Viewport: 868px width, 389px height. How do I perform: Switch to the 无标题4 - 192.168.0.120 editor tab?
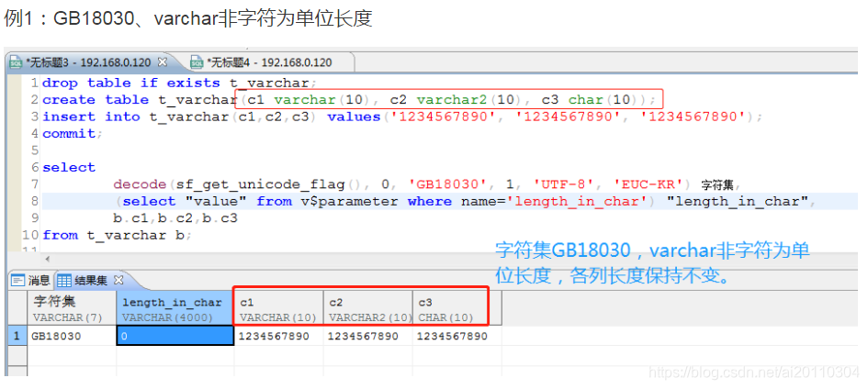tap(269, 62)
